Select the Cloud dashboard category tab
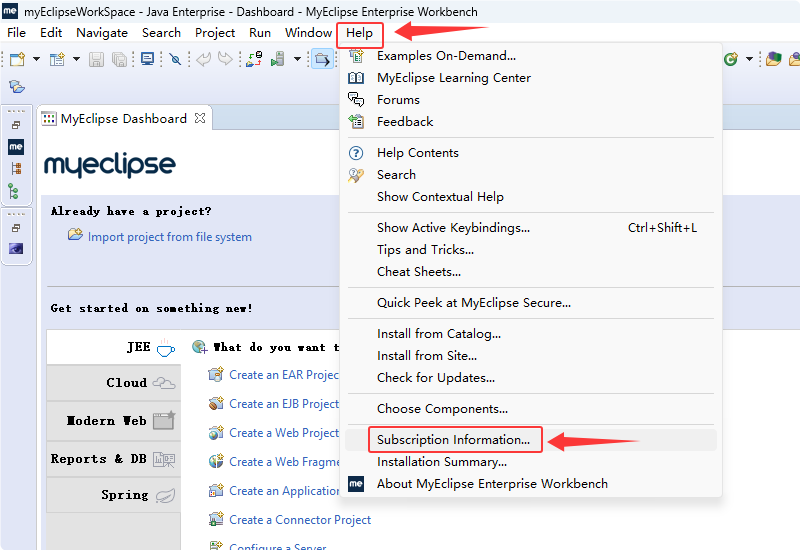800x550 pixels. click(x=114, y=383)
